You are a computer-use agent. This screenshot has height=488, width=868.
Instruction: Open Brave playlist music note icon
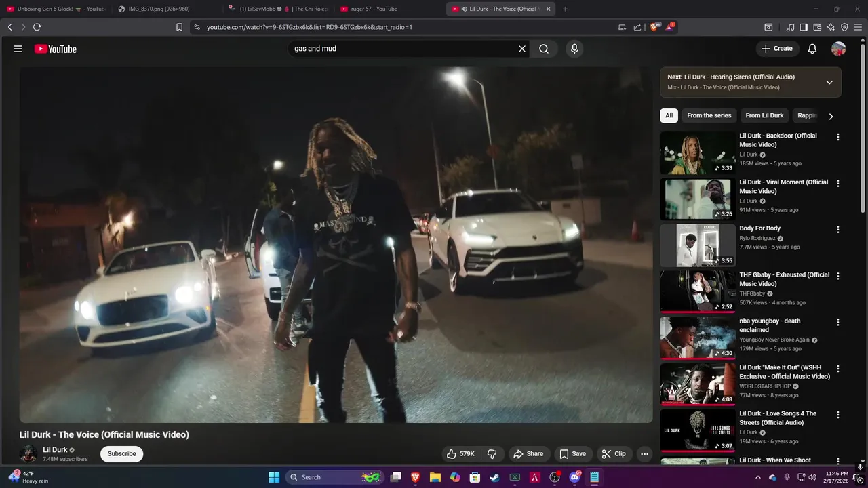pos(790,27)
